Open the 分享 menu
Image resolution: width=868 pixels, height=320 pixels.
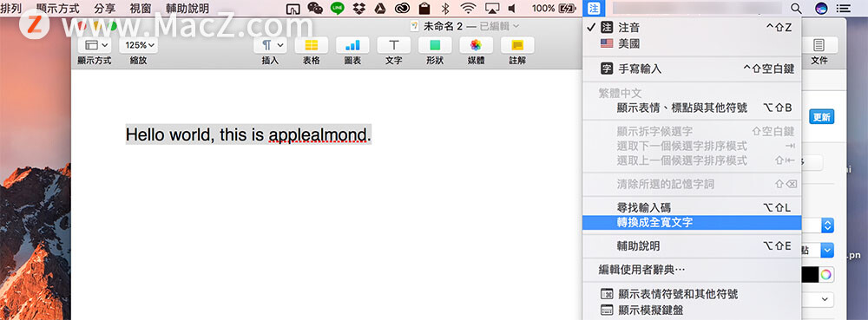click(x=105, y=9)
